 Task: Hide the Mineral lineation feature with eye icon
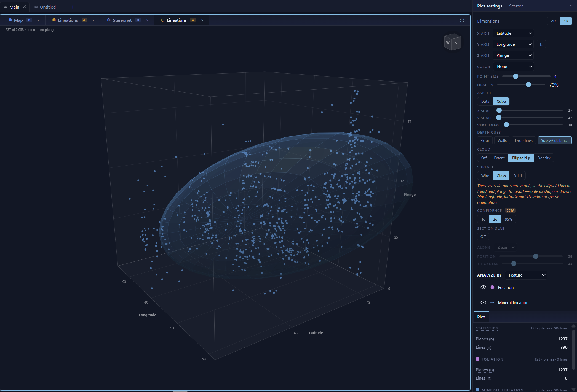[483, 302]
